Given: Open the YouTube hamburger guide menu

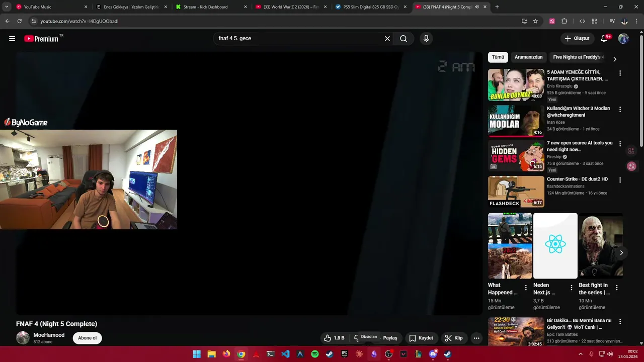Looking at the screenshot, I should (12, 39).
